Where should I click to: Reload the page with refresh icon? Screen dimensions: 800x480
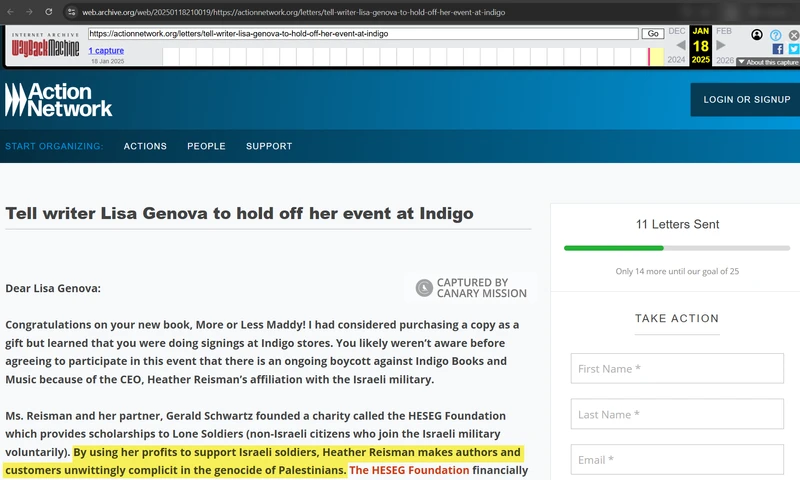pos(48,12)
